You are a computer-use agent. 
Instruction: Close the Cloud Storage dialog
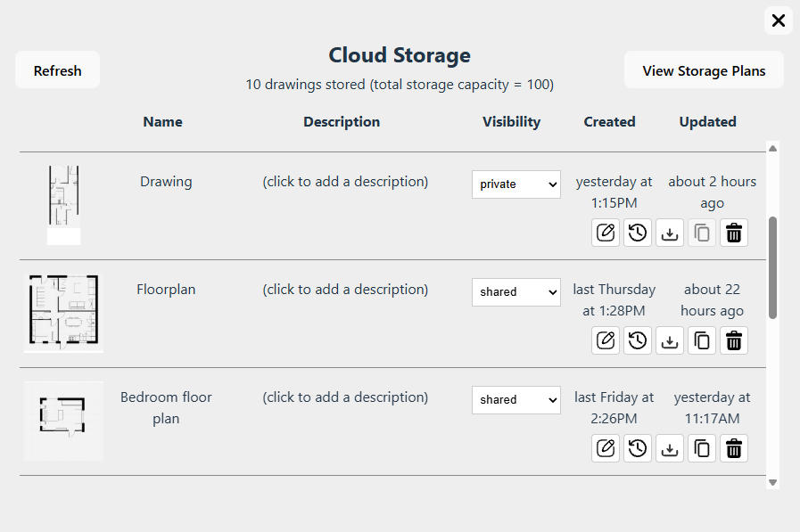click(x=779, y=20)
